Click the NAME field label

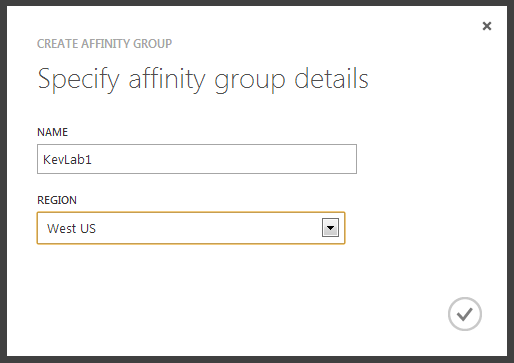coord(52,132)
